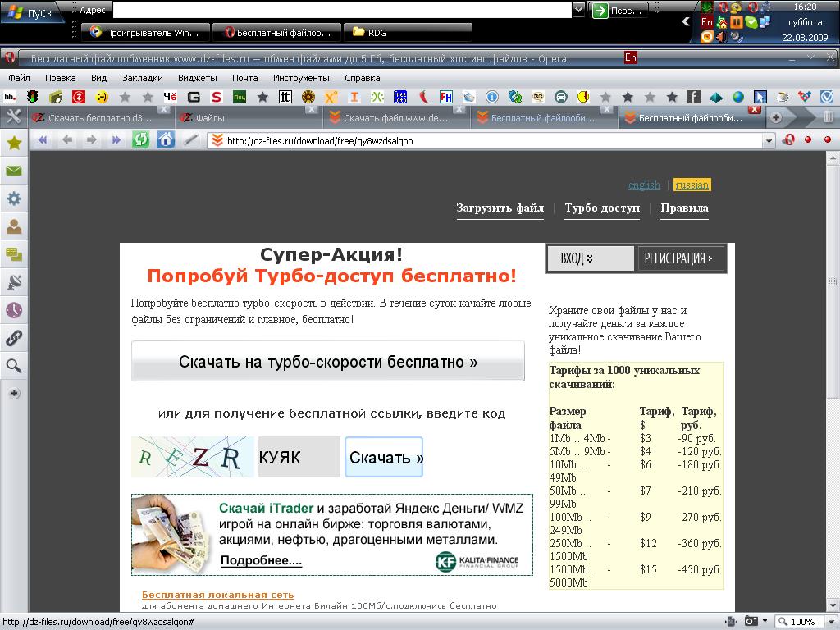Expand the ВХОД login dropdown
The image size is (840, 630).
[x=589, y=258]
